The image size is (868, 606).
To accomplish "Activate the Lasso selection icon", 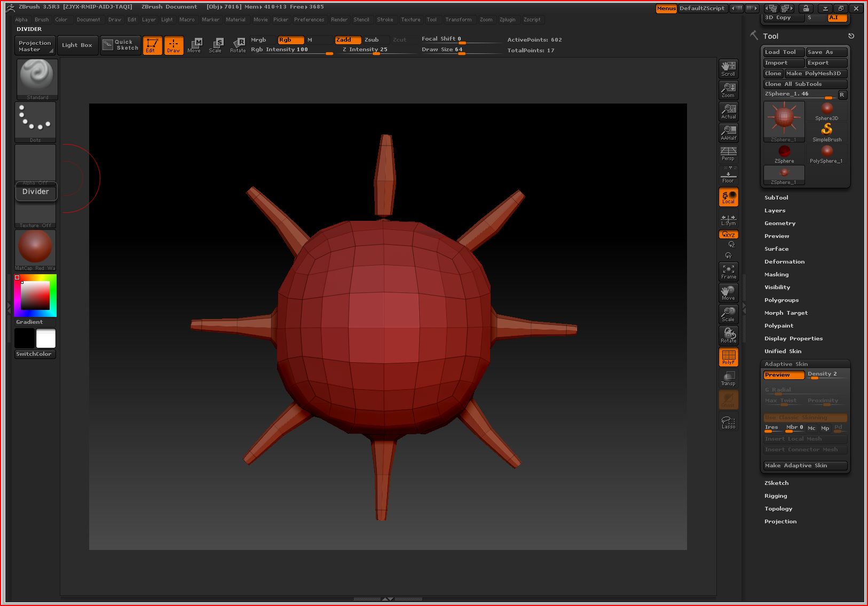I will pyautogui.click(x=729, y=421).
